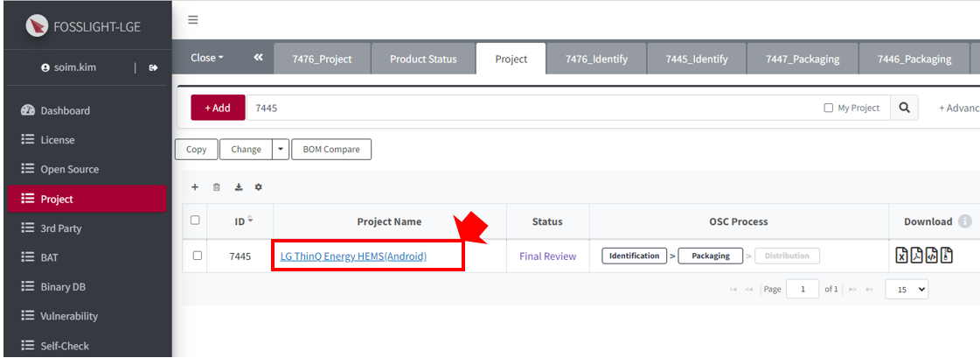Select Project in the sidebar
Image resolution: width=980 pixels, height=358 pixels.
point(87,199)
